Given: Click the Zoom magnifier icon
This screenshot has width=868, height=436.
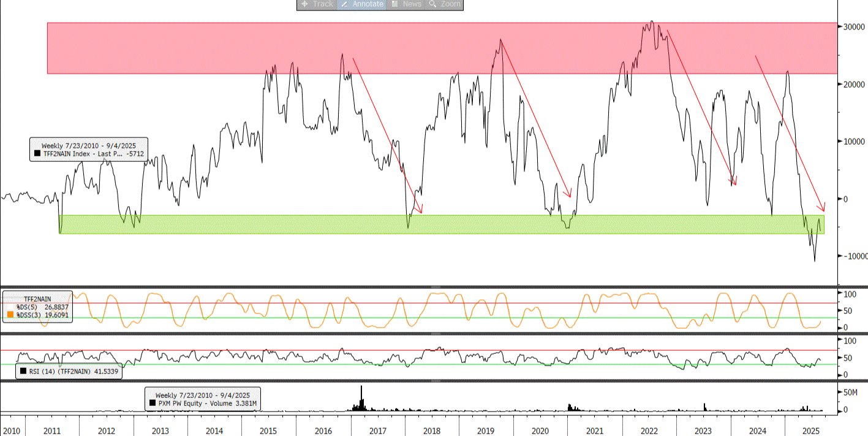Looking at the screenshot, I should coord(432,4).
